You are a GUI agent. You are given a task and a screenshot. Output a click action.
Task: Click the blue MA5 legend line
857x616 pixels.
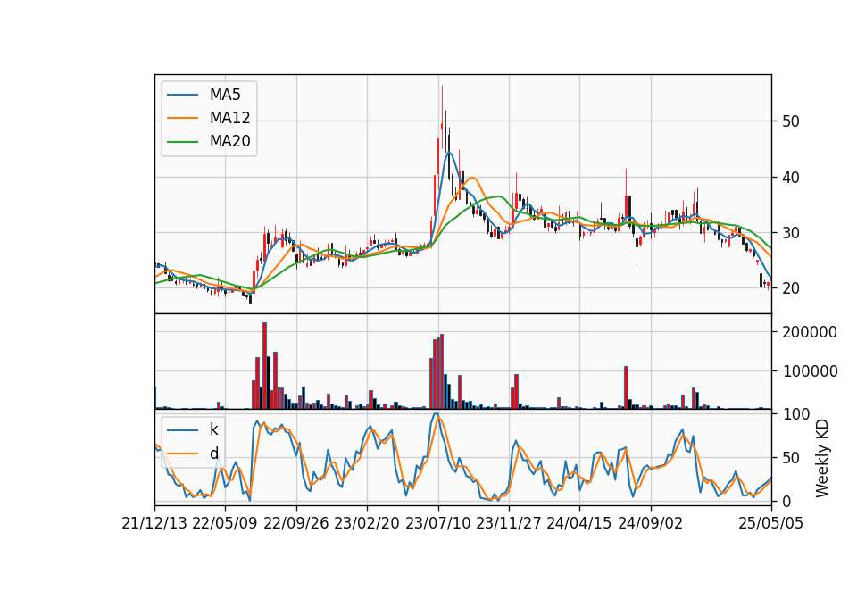tap(182, 95)
